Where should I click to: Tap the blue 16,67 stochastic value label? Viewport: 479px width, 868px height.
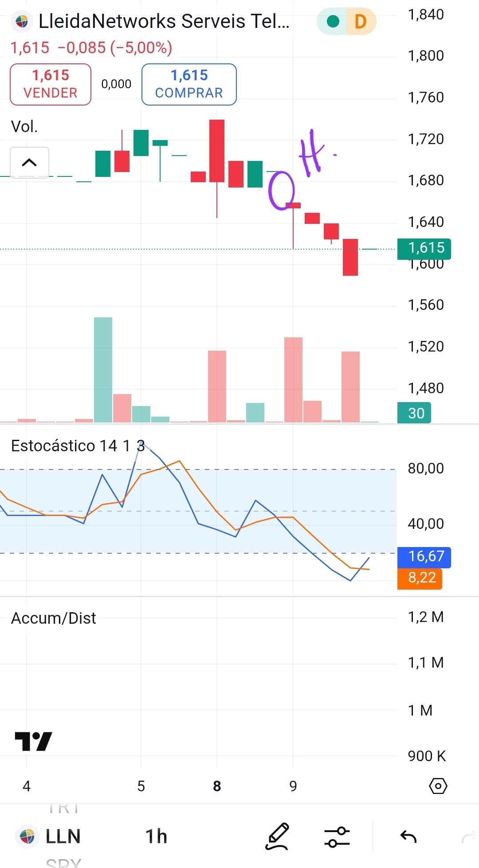pos(424,557)
